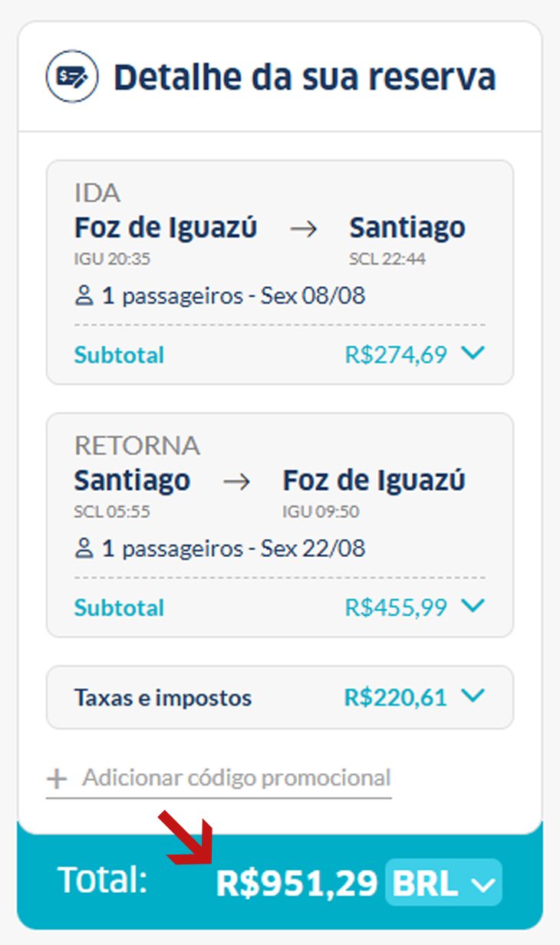Click the Adicionar código promocional field
Viewport: 560px width, 945px height.
pyautogui.click(x=236, y=778)
